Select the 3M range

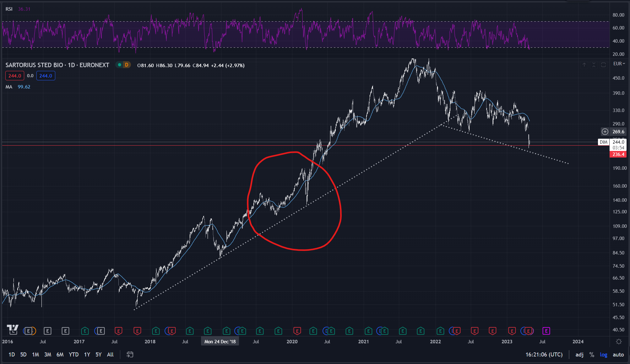pos(48,355)
